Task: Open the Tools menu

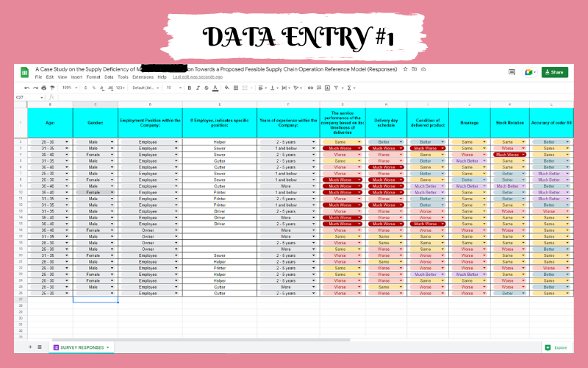Action: click(123, 77)
